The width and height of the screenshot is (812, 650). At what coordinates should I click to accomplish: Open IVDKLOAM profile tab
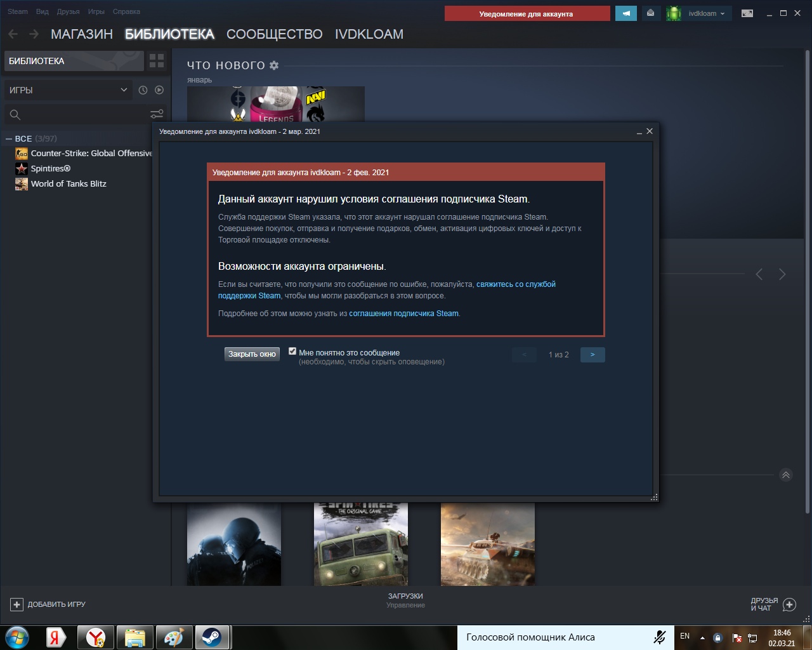click(369, 34)
